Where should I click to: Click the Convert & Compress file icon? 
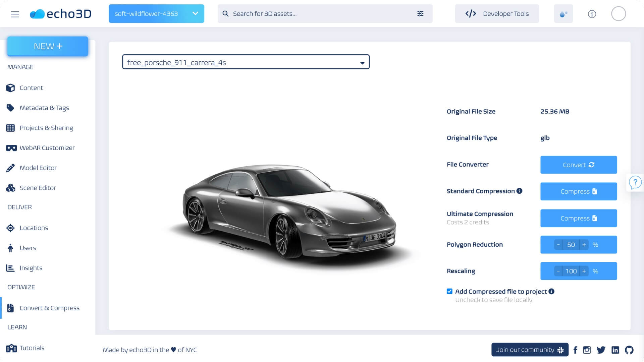click(x=10, y=308)
